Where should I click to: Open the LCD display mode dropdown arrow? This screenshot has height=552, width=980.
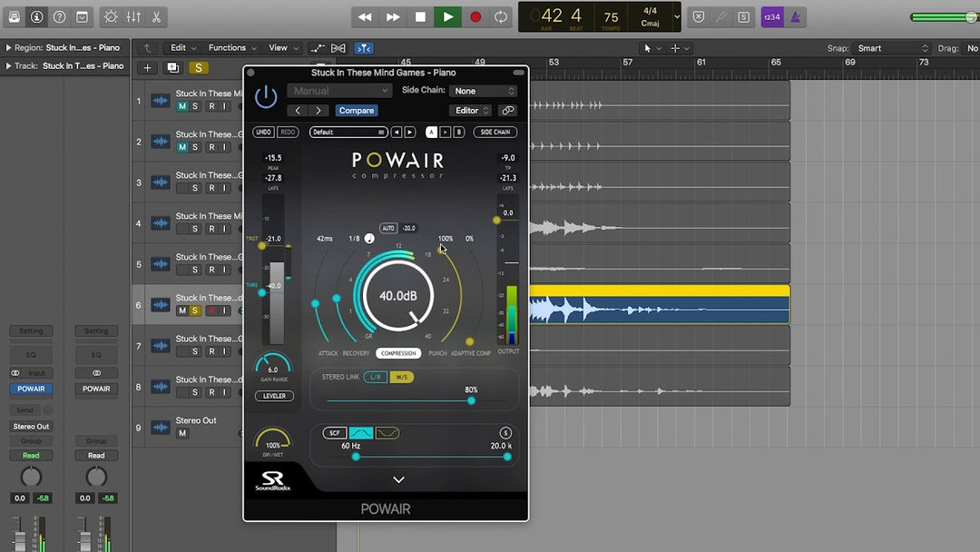[x=676, y=17]
